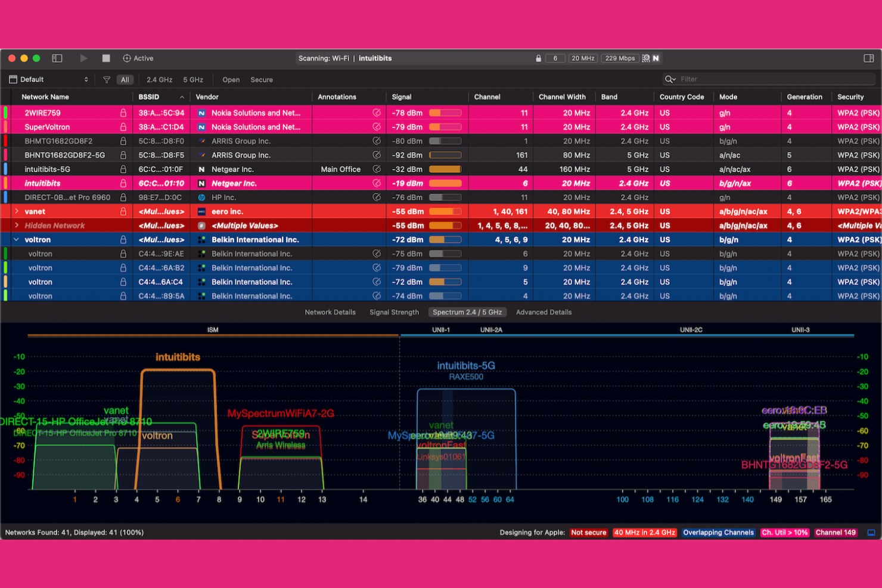Click the lock icon in the title status bar

pos(539,58)
